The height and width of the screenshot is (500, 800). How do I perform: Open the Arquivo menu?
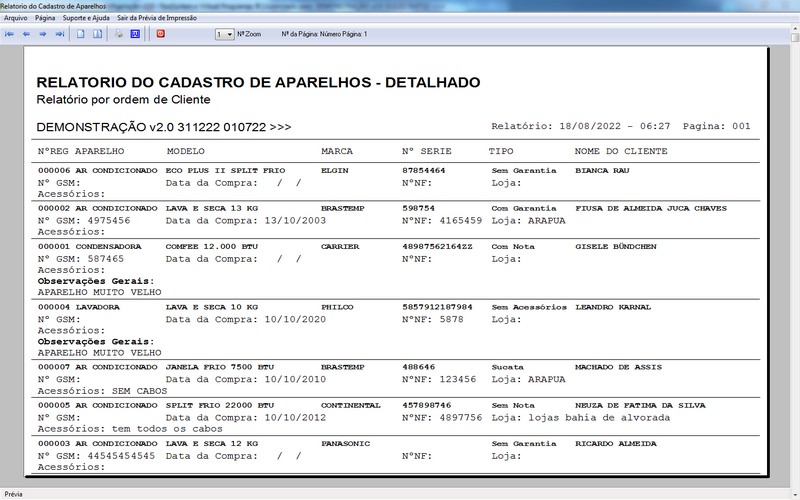coord(16,18)
